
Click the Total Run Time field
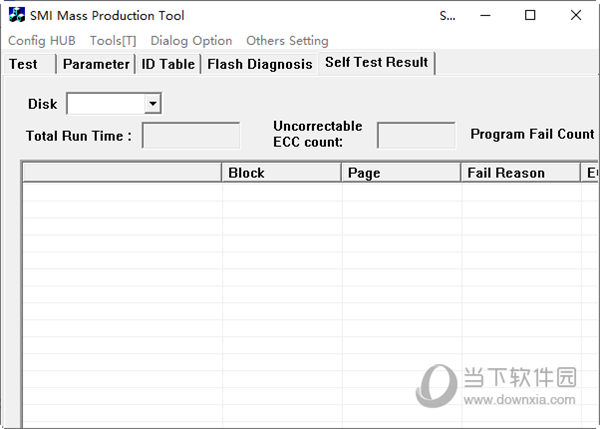[191, 135]
